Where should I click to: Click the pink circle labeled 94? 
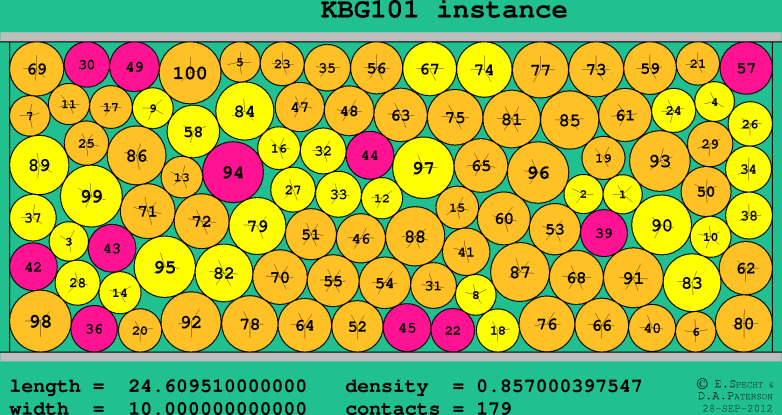[x=233, y=172]
